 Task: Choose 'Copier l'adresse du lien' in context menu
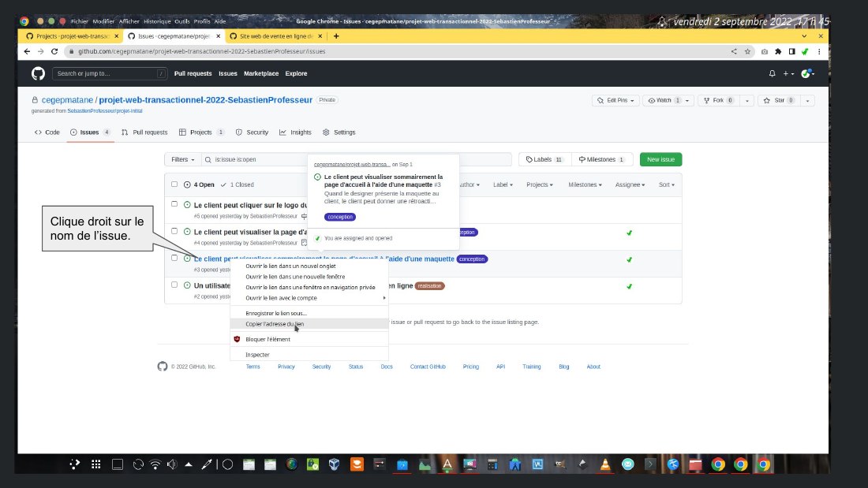coord(309,324)
